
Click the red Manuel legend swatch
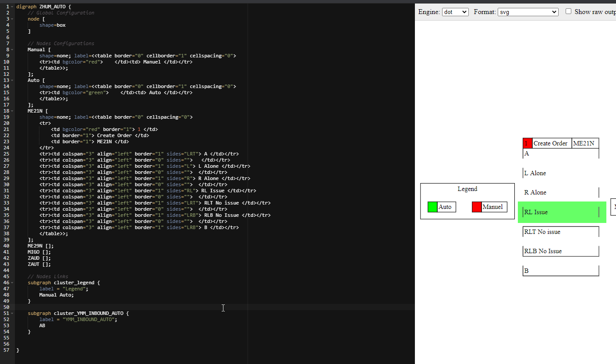pos(477,207)
